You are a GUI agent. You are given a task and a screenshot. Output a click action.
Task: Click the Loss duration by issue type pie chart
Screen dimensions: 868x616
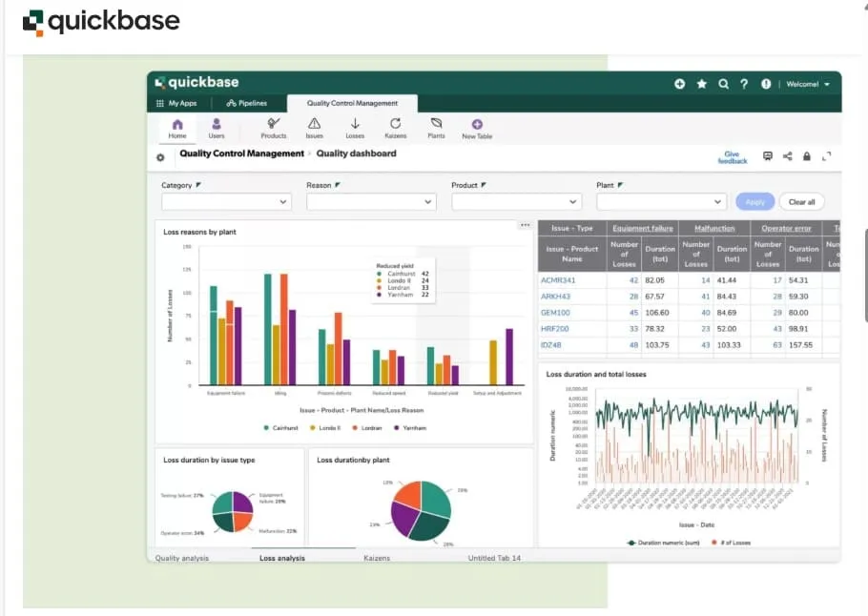(233, 511)
